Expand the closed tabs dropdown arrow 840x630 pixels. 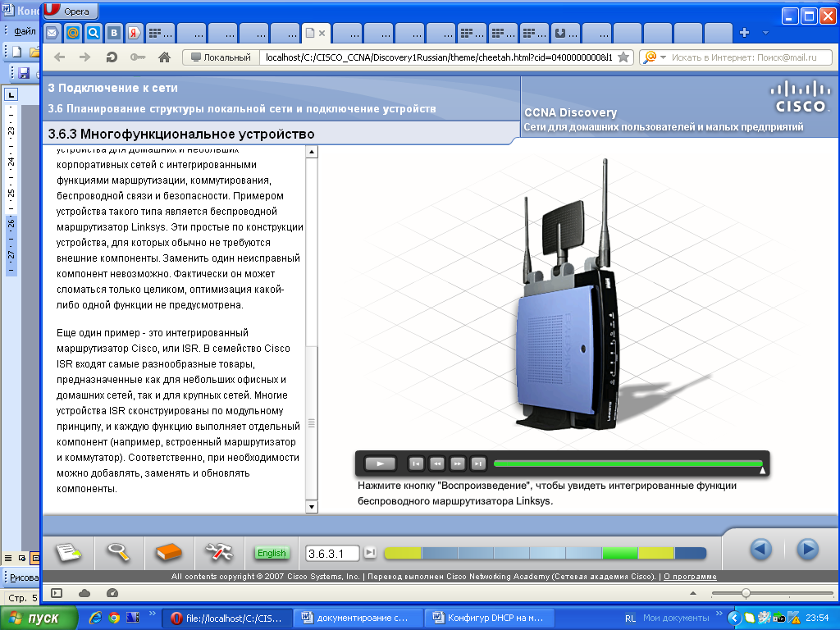765,33
